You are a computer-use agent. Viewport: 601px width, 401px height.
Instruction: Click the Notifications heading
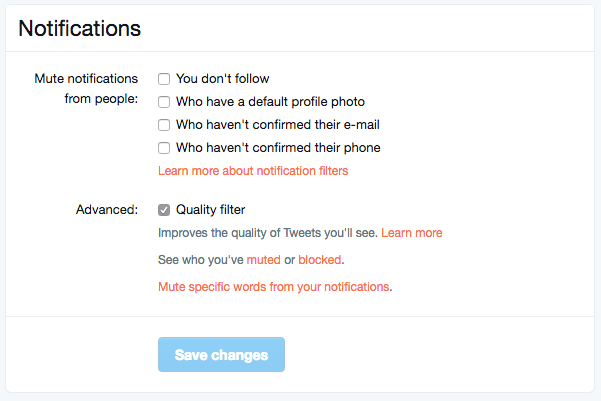79,28
